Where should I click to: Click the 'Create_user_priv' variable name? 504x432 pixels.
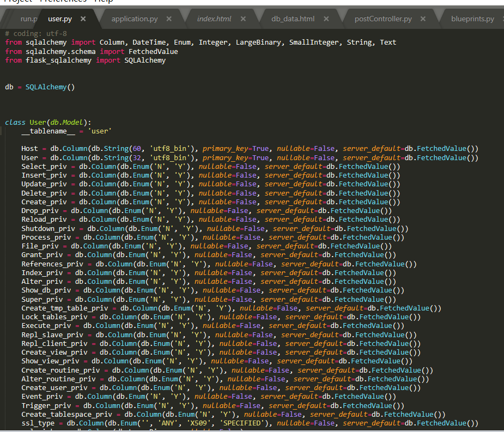[x=54, y=388]
